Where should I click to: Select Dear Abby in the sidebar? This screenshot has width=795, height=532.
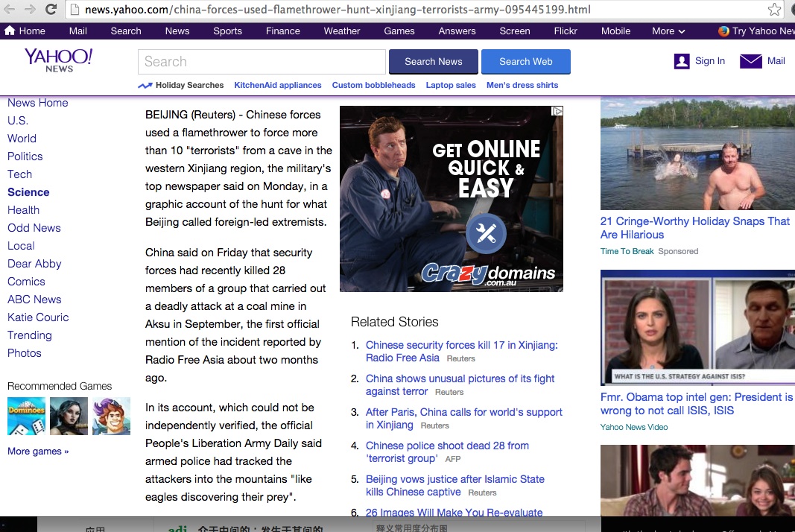tap(34, 264)
